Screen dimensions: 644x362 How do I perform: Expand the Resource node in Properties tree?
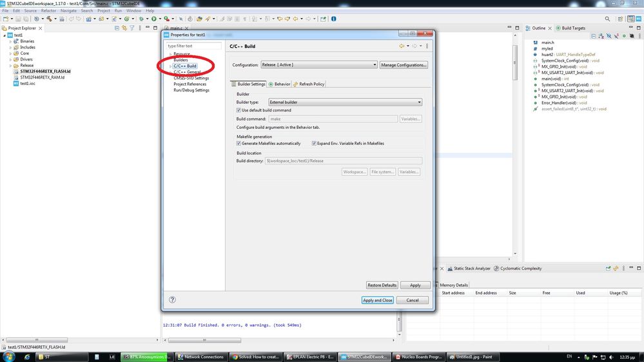170,54
